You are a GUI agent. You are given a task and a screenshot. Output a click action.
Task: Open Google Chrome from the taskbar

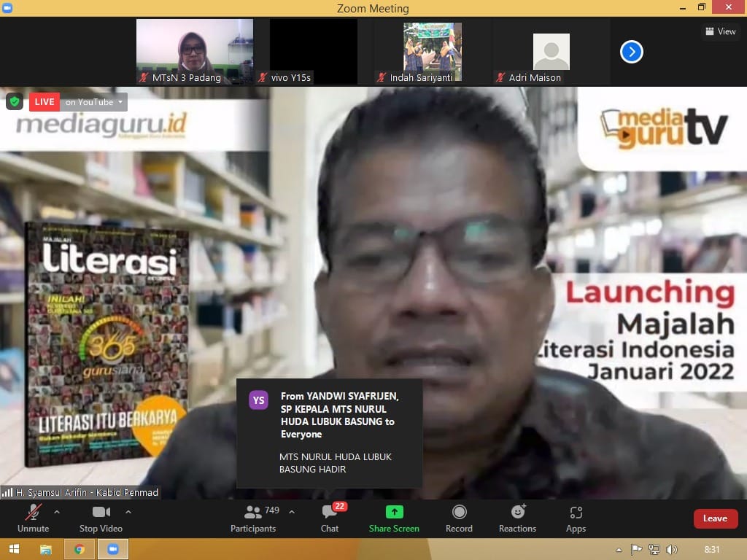pos(80,549)
